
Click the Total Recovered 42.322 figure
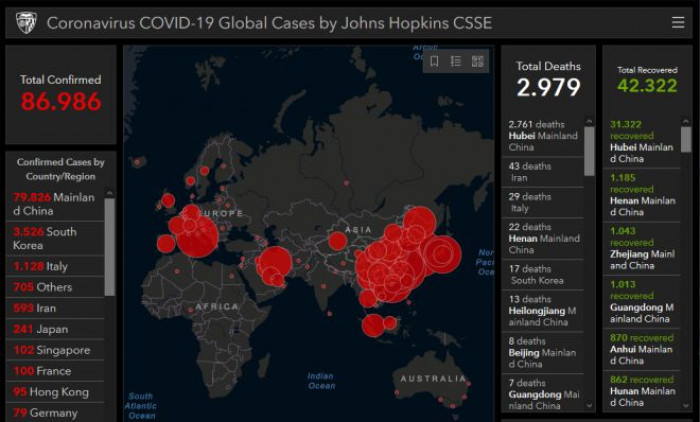647,85
